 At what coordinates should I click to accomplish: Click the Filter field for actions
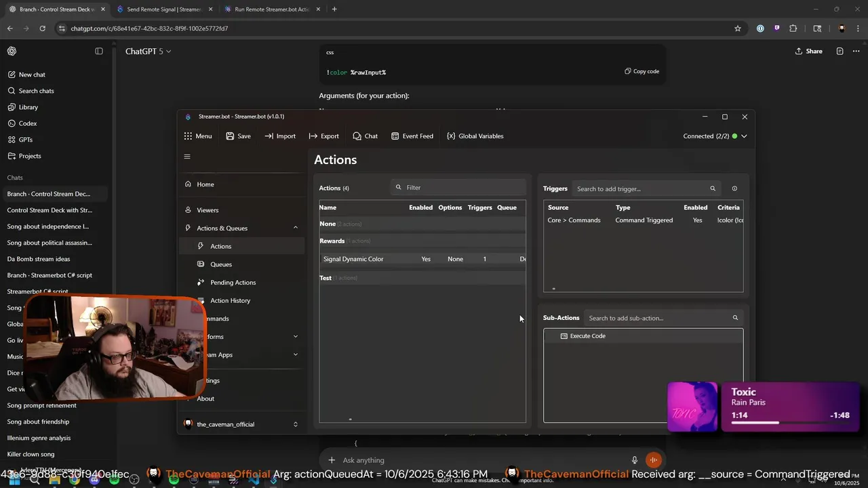click(x=458, y=188)
